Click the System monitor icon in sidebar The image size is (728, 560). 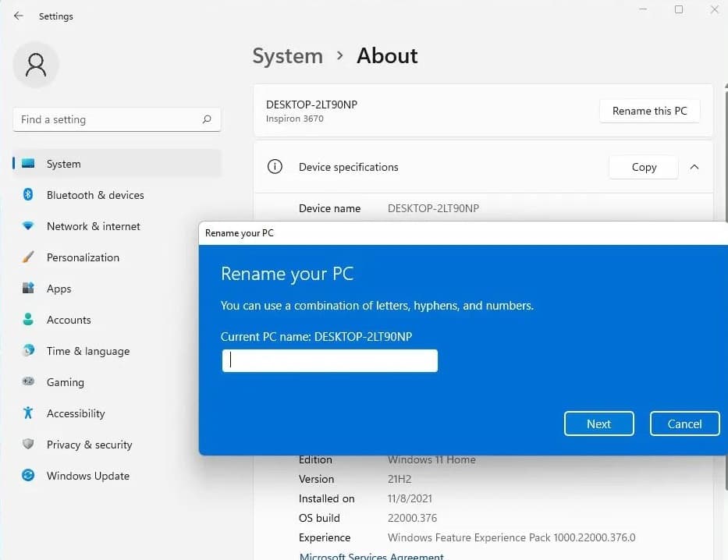click(28, 164)
